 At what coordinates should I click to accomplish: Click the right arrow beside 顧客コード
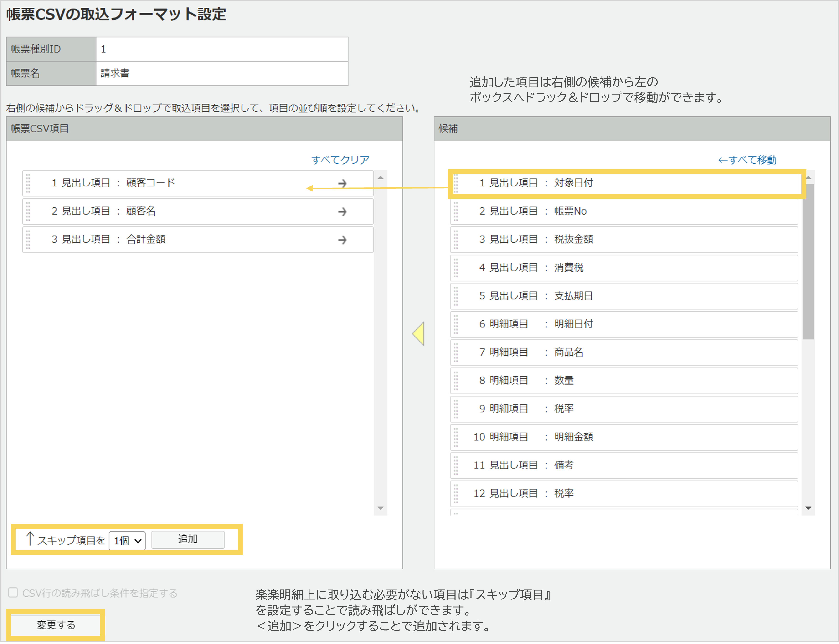click(x=343, y=183)
